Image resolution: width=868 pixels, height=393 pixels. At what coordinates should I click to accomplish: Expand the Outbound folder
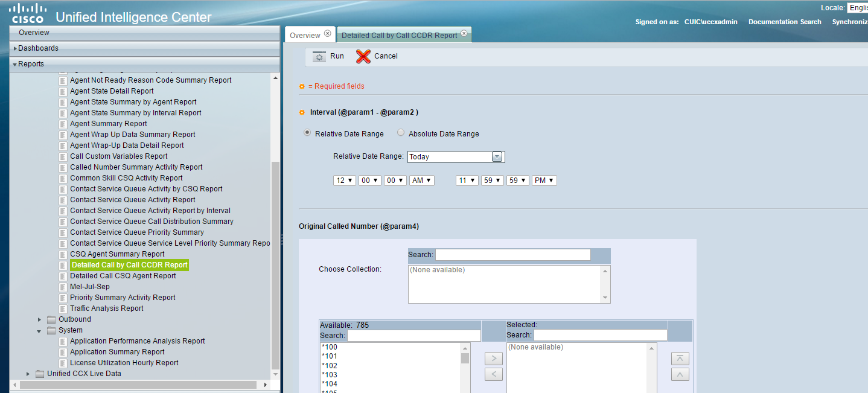tap(40, 319)
